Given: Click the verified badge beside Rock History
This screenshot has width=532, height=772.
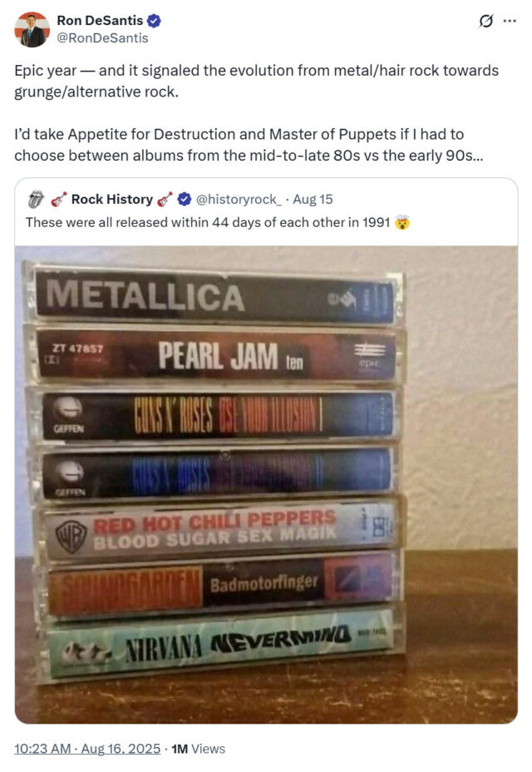Looking at the screenshot, I should [x=184, y=199].
